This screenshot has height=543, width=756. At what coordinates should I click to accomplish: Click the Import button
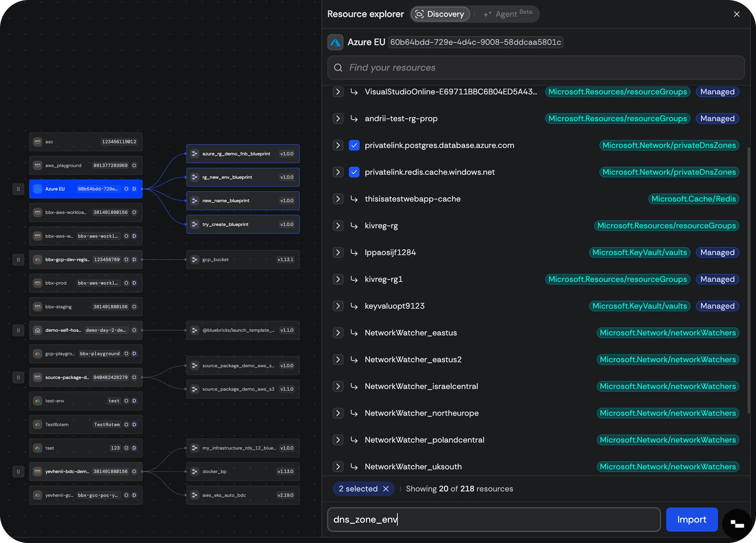point(692,520)
